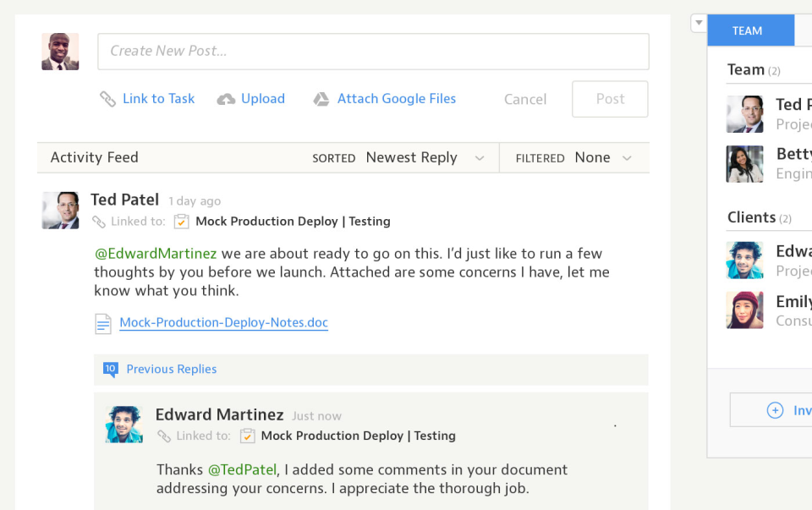Image resolution: width=812 pixels, height=510 pixels.
Task: Click the Google Drive attach icon
Action: [x=321, y=99]
